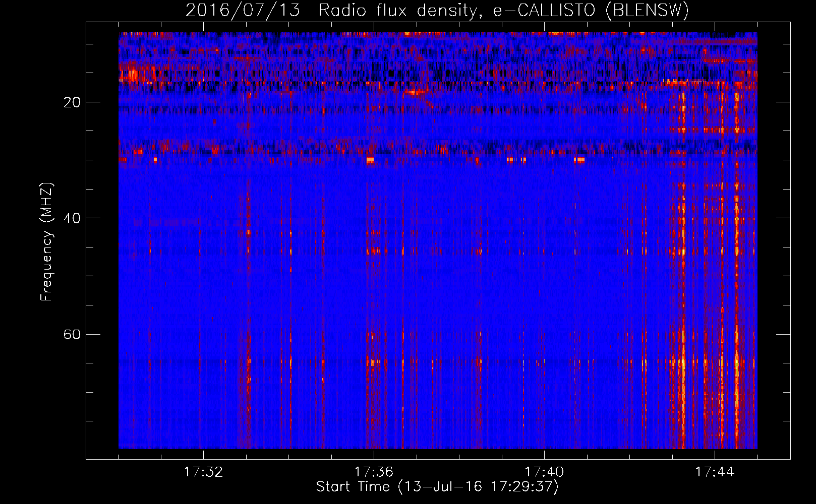
Task: Click the 40 MHz frequency tick label
Action: (x=72, y=218)
